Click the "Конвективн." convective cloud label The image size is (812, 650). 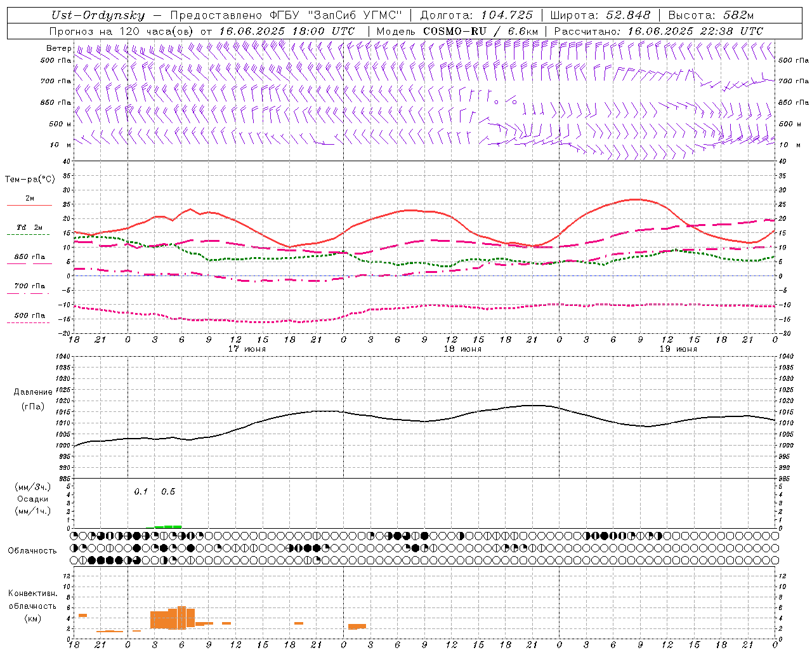pyautogui.click(x=33, y=594)
